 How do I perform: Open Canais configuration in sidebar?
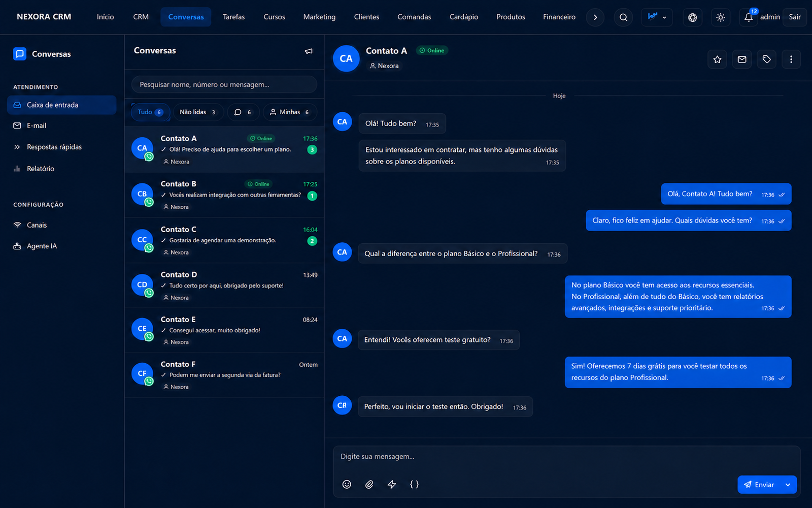[62, 225]
